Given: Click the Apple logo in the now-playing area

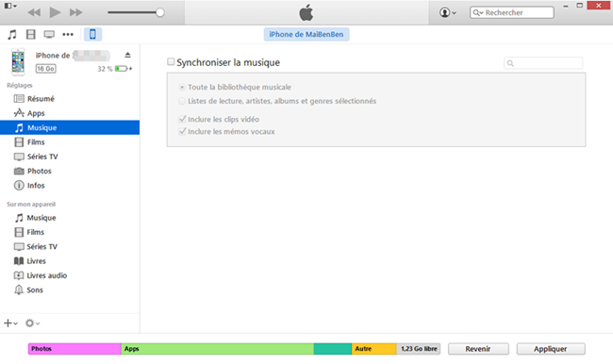Looking at the screenshot, I should pos(306,12).
